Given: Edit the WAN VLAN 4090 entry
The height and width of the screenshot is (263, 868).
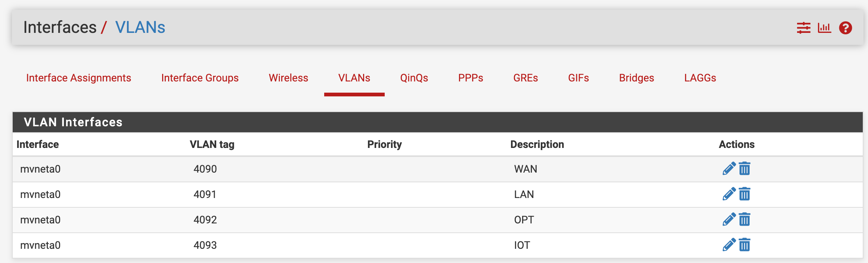Looking at the screenshot, I should click(x=729, y=169).
